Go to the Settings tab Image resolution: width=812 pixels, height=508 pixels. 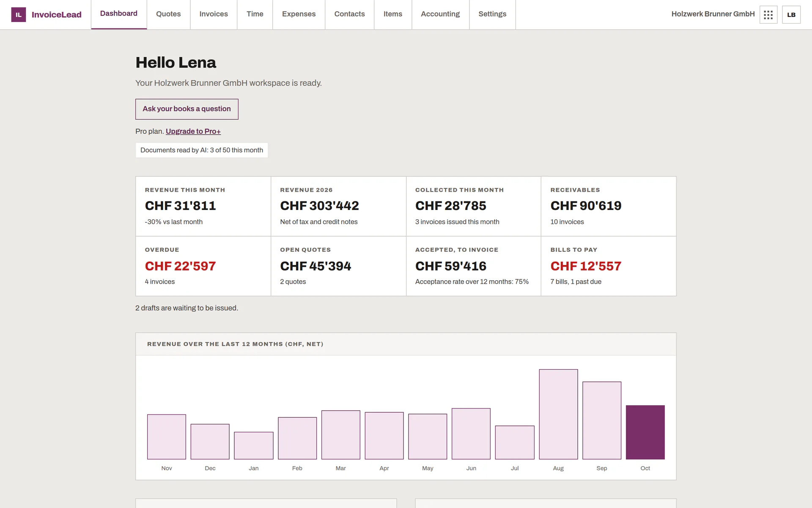point(492,14)
